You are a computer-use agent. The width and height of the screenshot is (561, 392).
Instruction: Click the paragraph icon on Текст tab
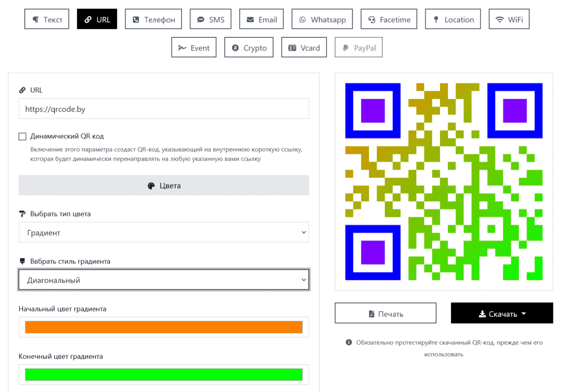36,20
